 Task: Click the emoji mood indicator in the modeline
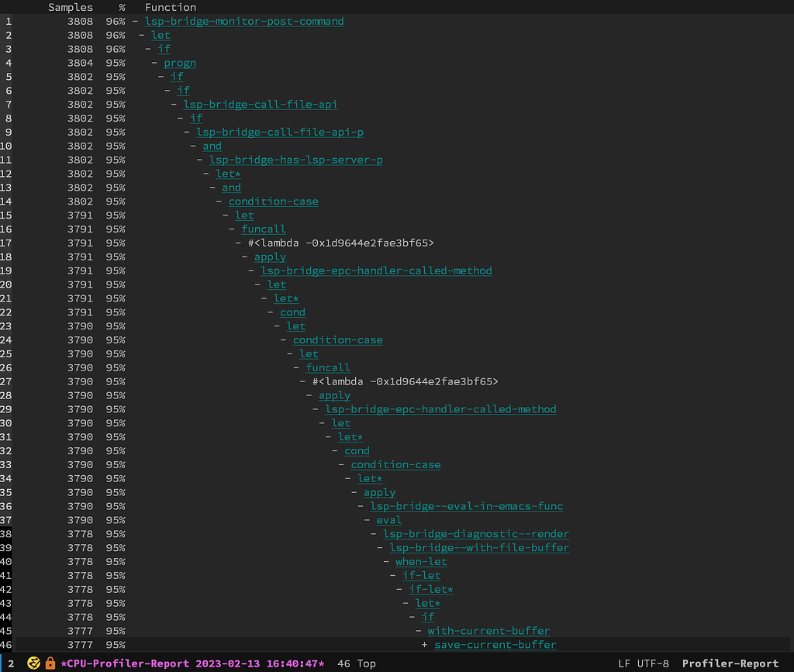[x=33, y=663]
